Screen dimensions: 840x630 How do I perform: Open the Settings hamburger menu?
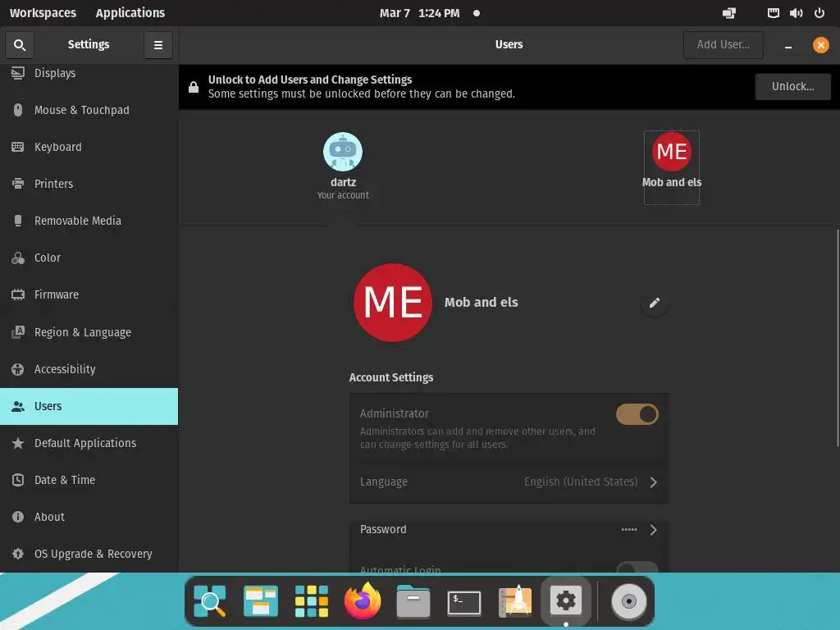click(x=158, y=45)
